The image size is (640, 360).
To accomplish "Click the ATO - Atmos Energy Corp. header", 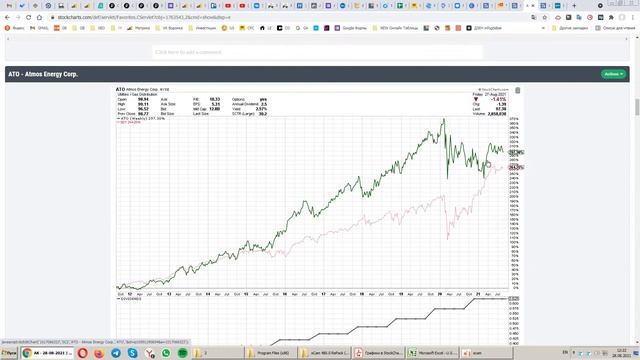I will (x=43, y=74).
